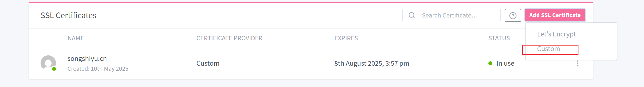Choose Custom from the dropdown menu
This screenshot has width=644, height=87.
tap(548, 49)
